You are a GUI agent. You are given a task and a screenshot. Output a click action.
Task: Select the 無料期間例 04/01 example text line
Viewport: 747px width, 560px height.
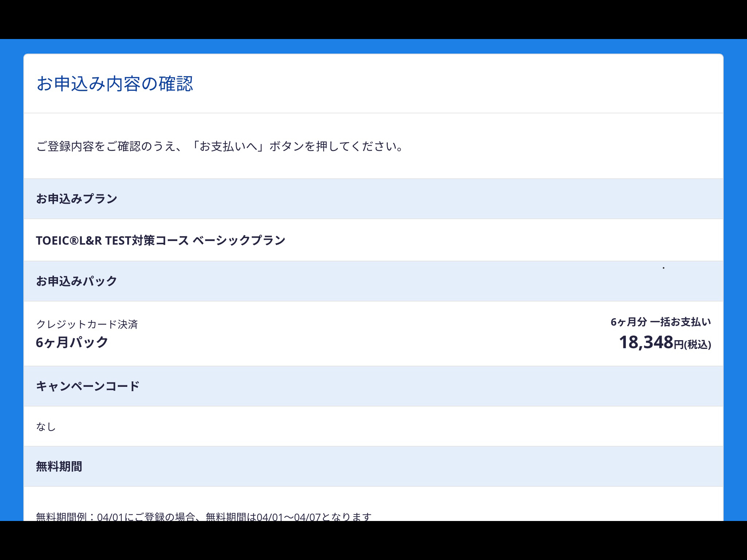204,516
